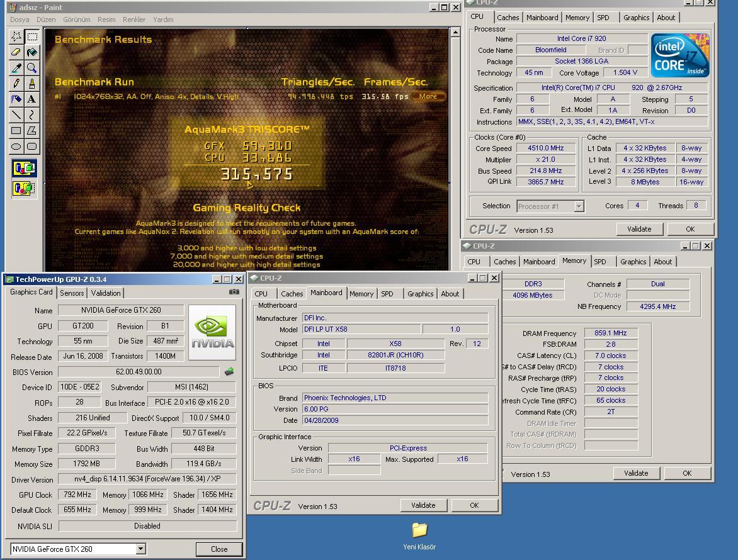Click Validate in the CPU tab CPU-Z window

639,229
